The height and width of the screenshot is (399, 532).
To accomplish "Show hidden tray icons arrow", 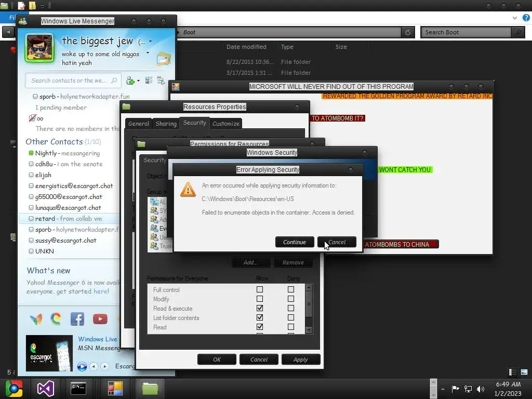I will point(443,389).
